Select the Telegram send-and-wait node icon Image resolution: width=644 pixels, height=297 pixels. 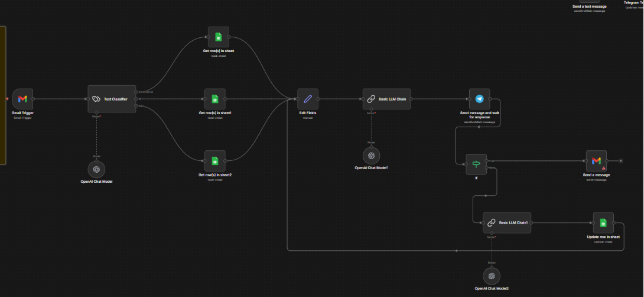click(x=480, y=99)
